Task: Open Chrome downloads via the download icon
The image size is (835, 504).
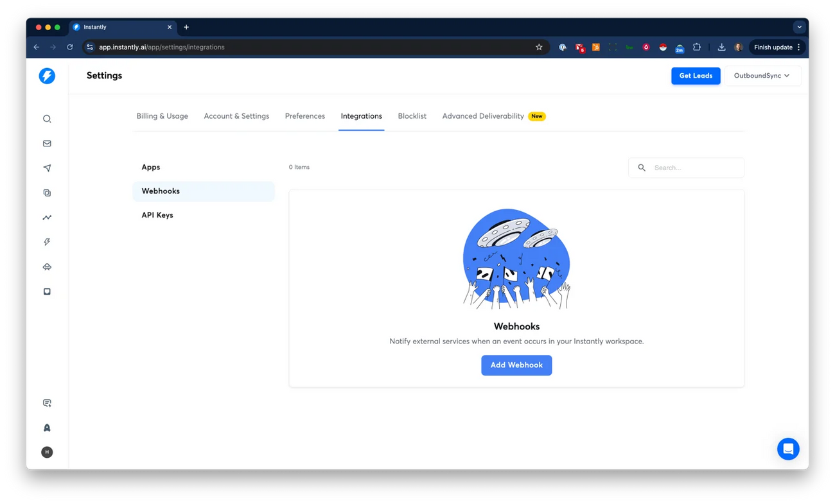Action: point(721,47)
